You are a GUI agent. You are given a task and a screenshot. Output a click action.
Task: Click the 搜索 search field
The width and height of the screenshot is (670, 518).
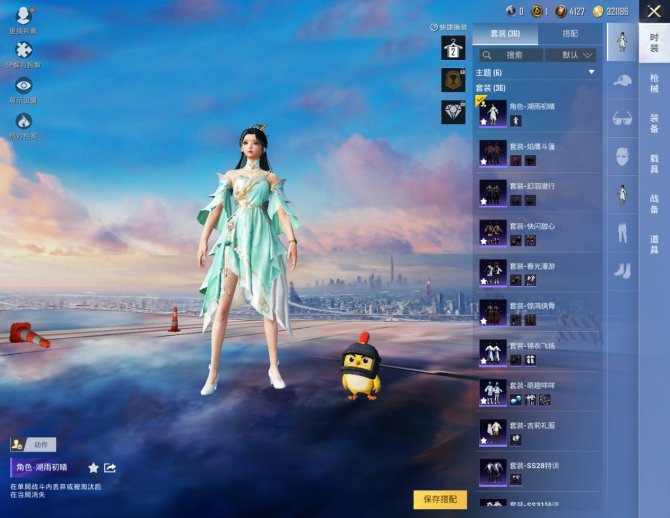[x=511, y=55]
